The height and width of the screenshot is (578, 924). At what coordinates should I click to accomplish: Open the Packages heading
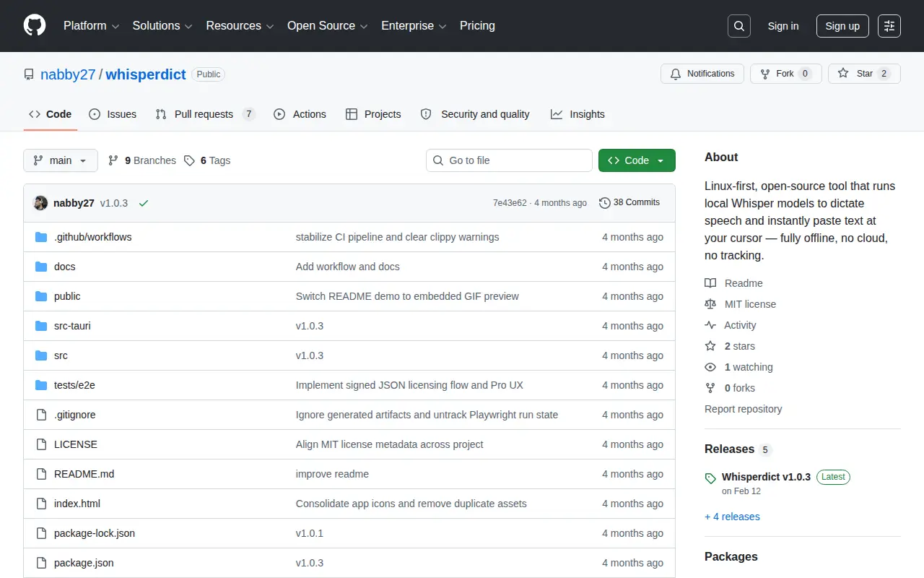point(731,556)
